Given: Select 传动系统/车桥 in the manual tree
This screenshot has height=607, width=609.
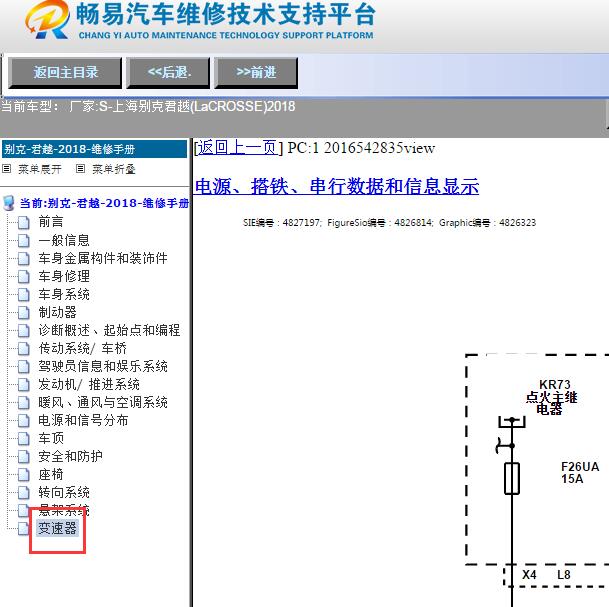Looking at the screenshot, I should coord(82,348).
